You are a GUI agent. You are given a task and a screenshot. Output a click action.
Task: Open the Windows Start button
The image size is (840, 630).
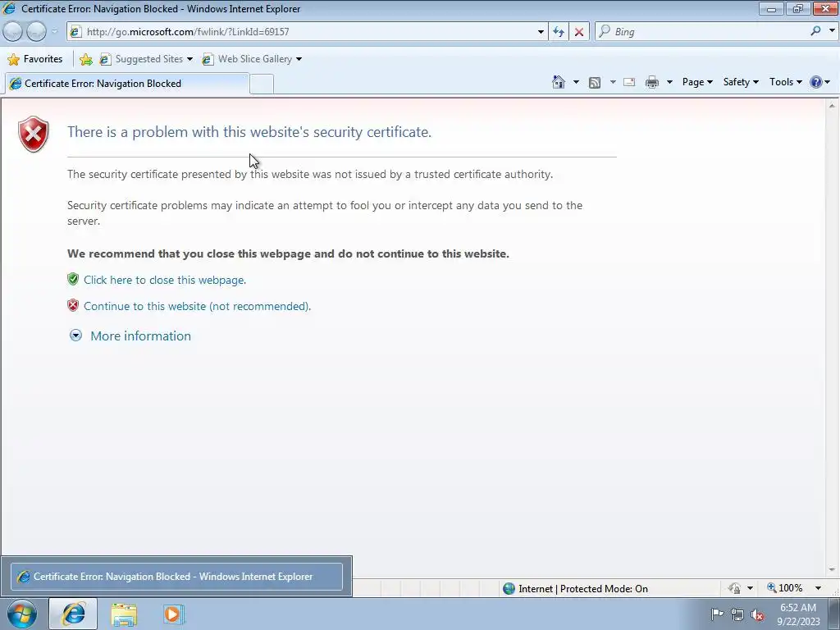pyautogui.click(x=22, y=614)
